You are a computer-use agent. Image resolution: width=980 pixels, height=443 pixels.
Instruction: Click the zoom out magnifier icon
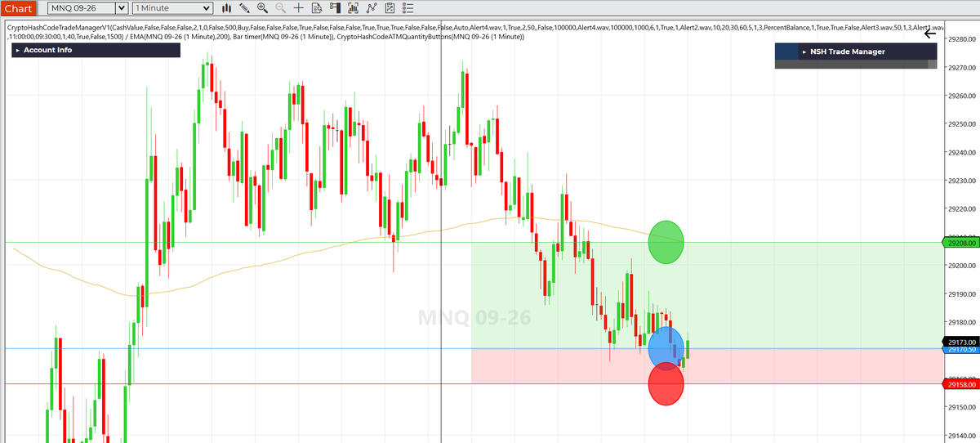[x=280, y=8]
